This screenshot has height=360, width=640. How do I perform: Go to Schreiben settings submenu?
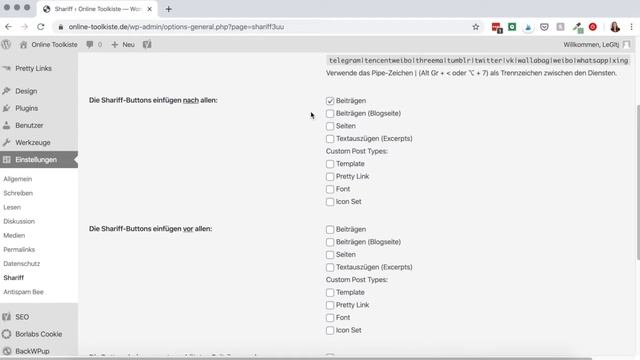18,193
